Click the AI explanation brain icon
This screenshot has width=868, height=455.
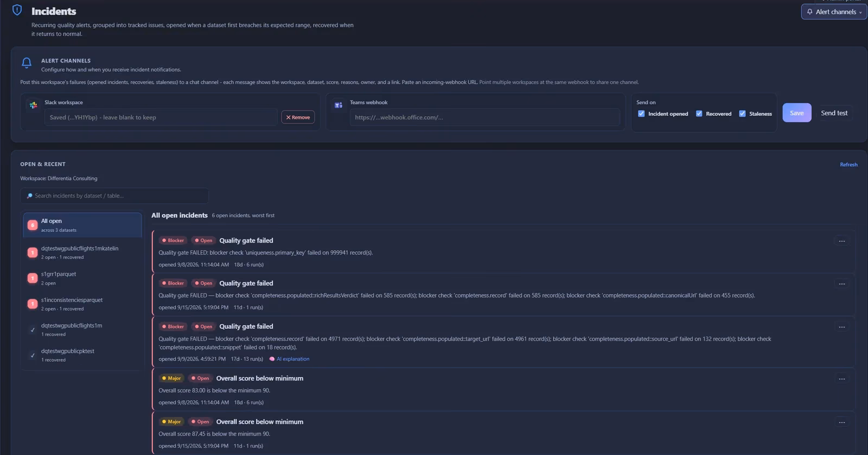tap(272, 359)
